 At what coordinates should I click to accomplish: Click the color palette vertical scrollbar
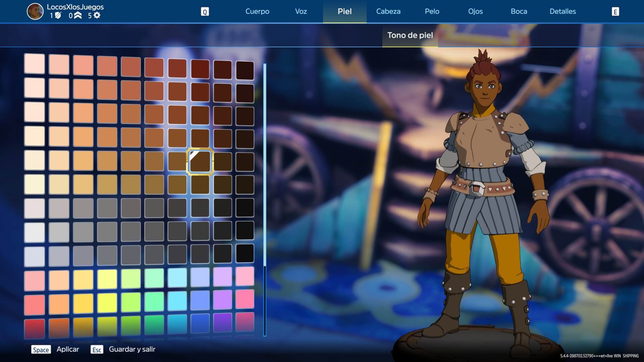coord(265,164)
